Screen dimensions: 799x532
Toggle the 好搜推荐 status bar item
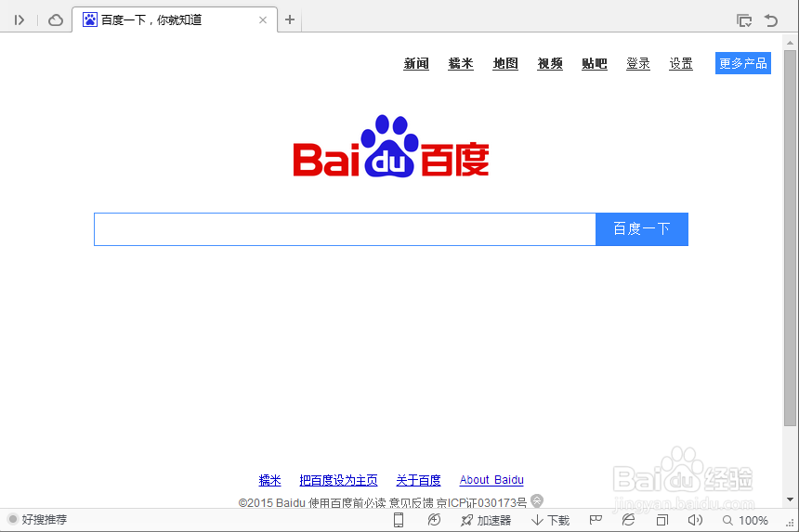[38, 519]
